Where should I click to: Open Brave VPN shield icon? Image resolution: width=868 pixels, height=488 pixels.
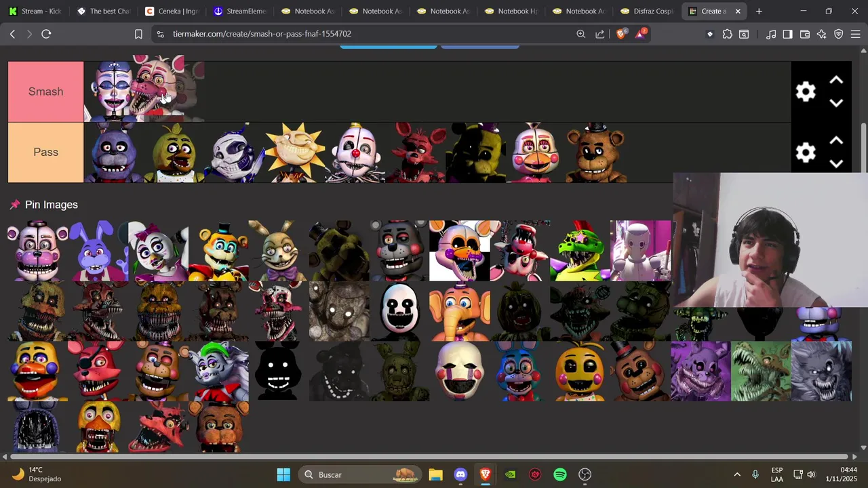pos(839,34)
